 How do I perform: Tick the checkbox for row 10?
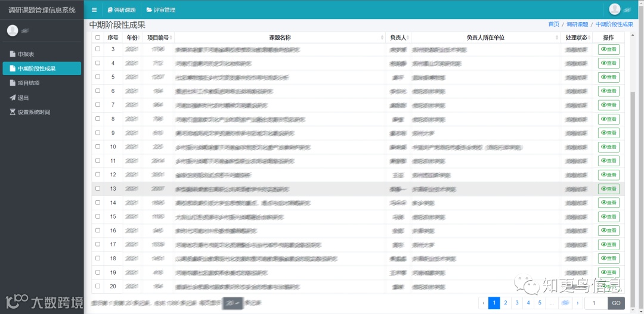click(x=98, y=147)
